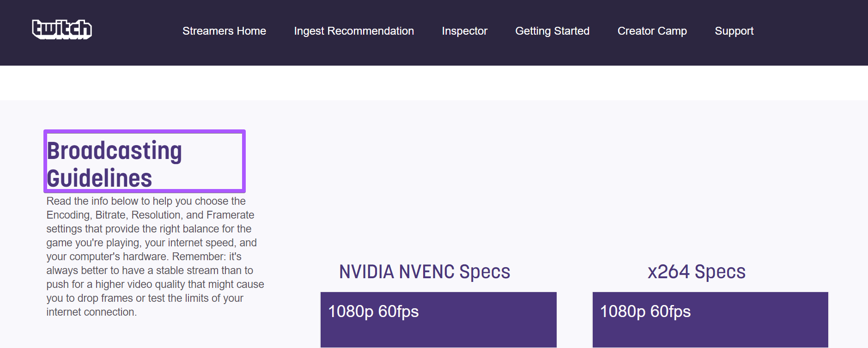
Task: Select the NVIDIA NVENC Specs heading
Action: [x=425, y=272]
